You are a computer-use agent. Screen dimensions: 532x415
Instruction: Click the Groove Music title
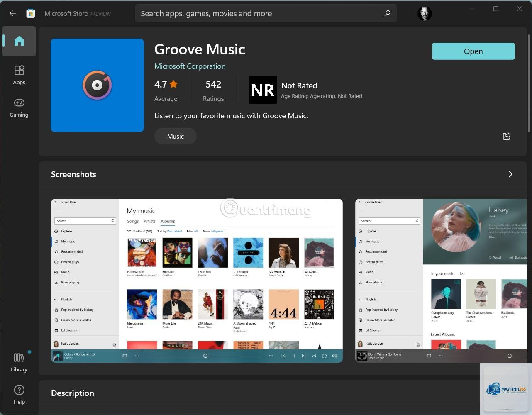[x=200, y=49]
